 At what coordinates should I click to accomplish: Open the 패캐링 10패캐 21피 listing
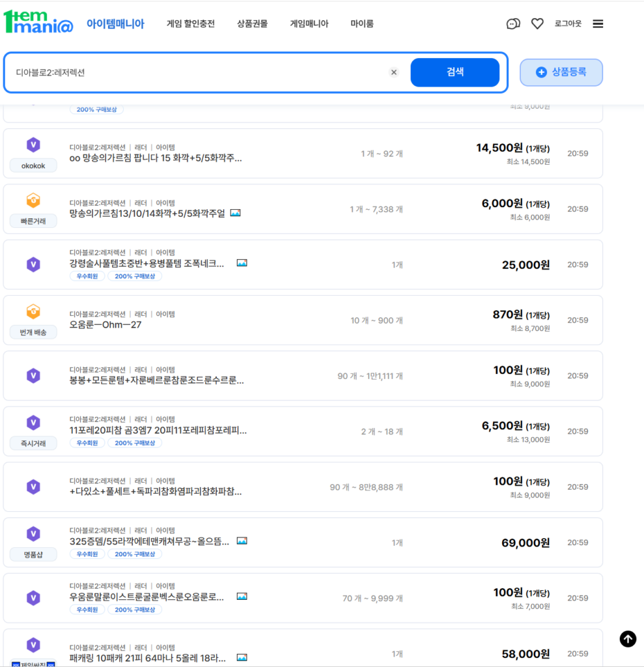[x=148, y=658]
